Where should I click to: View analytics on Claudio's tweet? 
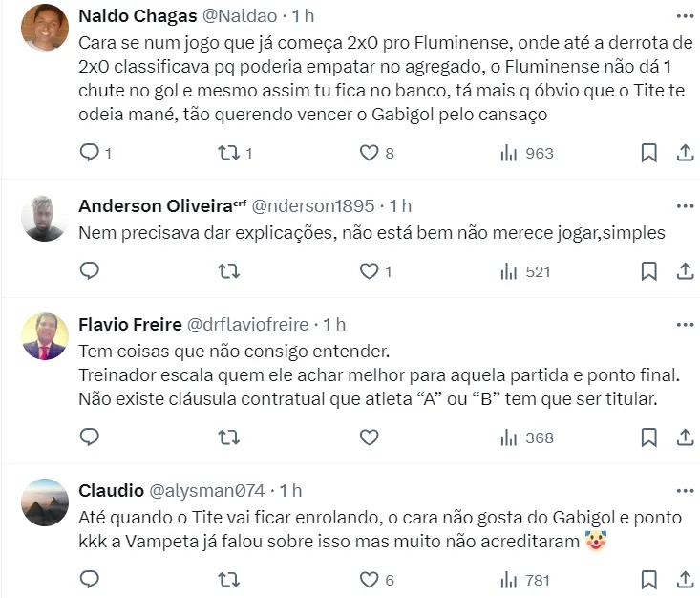[x=509, y=579]
